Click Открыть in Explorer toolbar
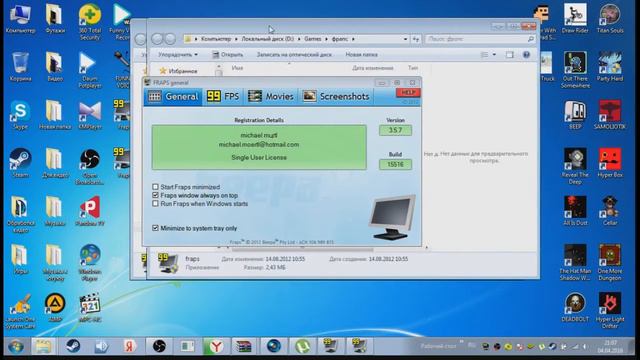 (228, 54)
